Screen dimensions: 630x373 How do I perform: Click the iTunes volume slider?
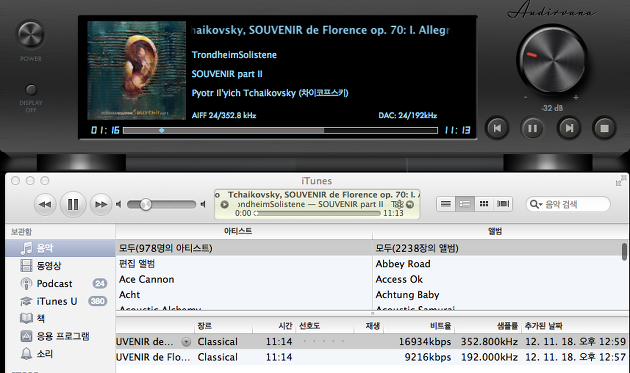(x=162, y=205)
